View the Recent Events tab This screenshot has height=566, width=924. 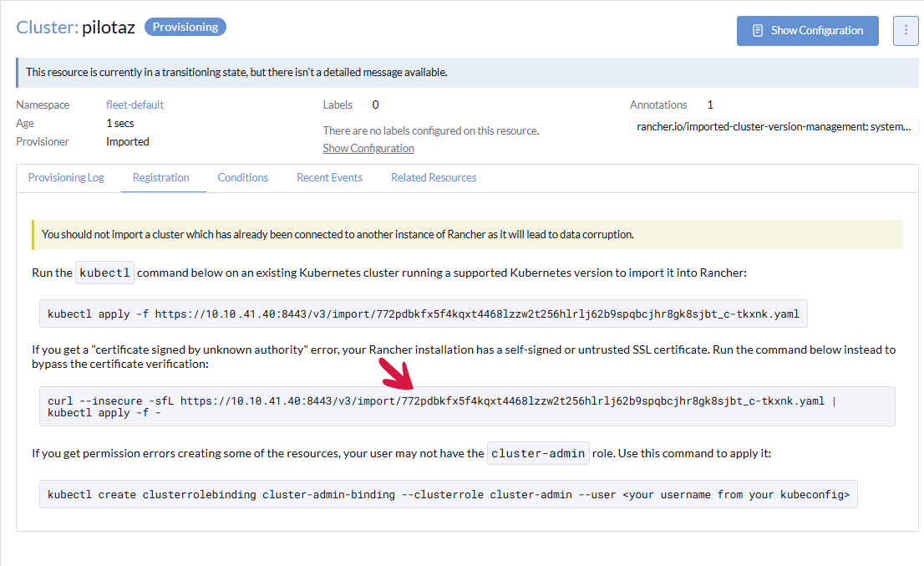(329, 177)
